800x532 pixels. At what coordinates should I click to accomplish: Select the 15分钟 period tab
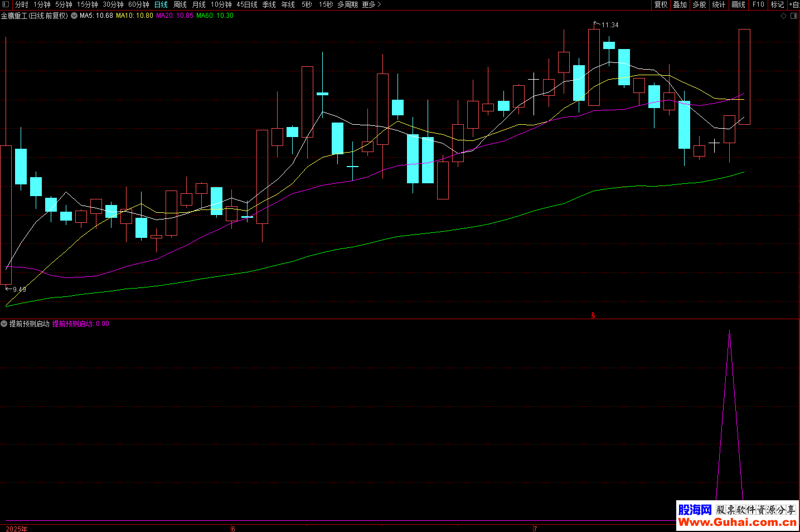(88, 4)
